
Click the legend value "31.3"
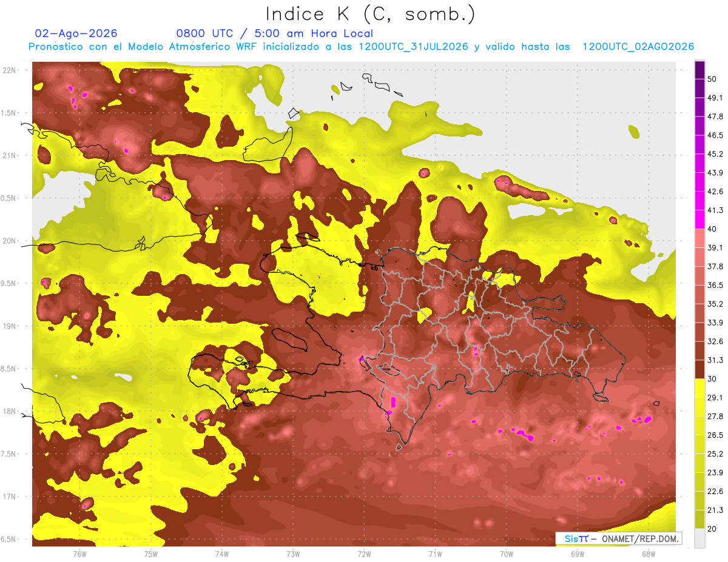click(715, 360)
